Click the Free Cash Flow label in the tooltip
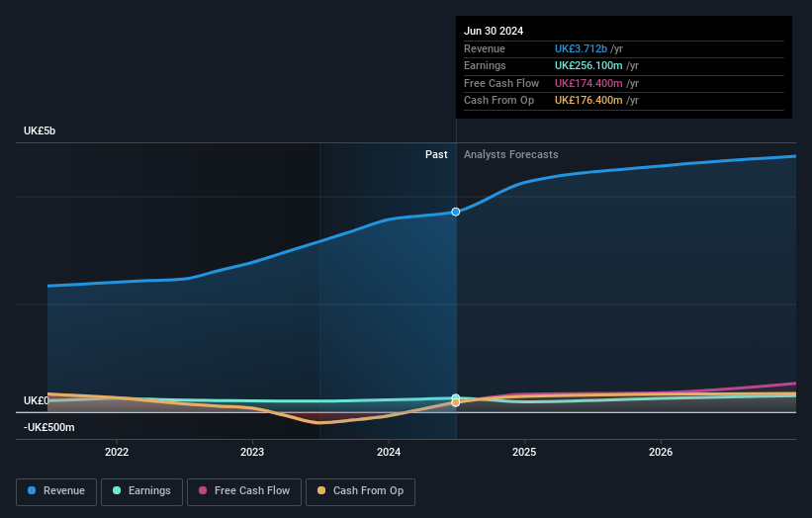This screenshot has width=812, height=518. tap(501, 83)
